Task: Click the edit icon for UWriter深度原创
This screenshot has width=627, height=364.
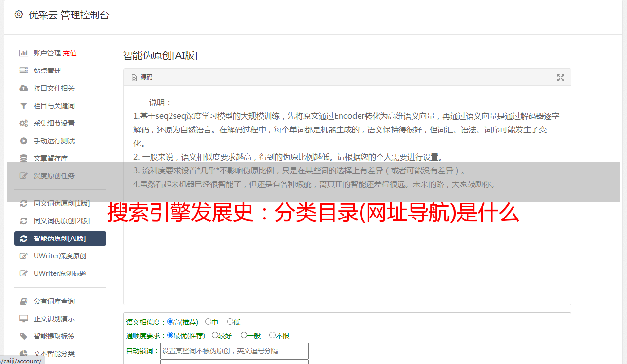Action: click(23, 256)
